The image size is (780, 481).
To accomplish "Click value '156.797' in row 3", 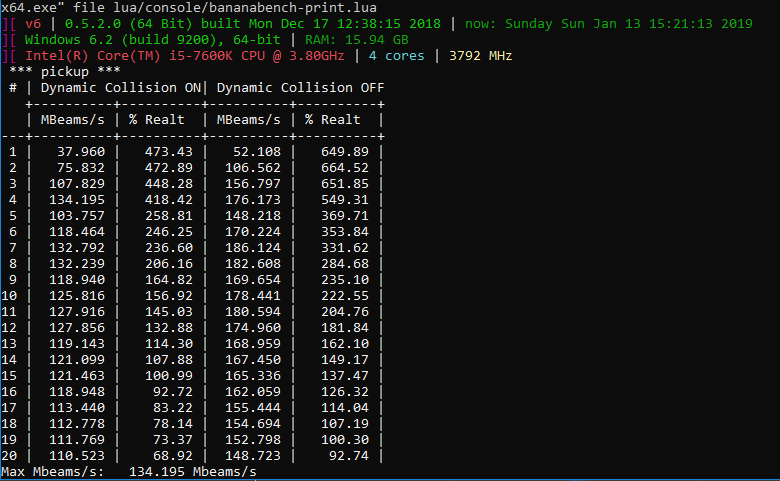I will click(x=253, y=184).
